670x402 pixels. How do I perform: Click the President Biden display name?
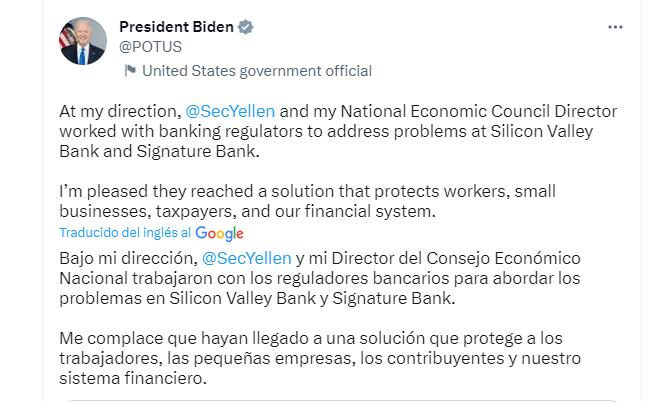(x=176, y=26)
